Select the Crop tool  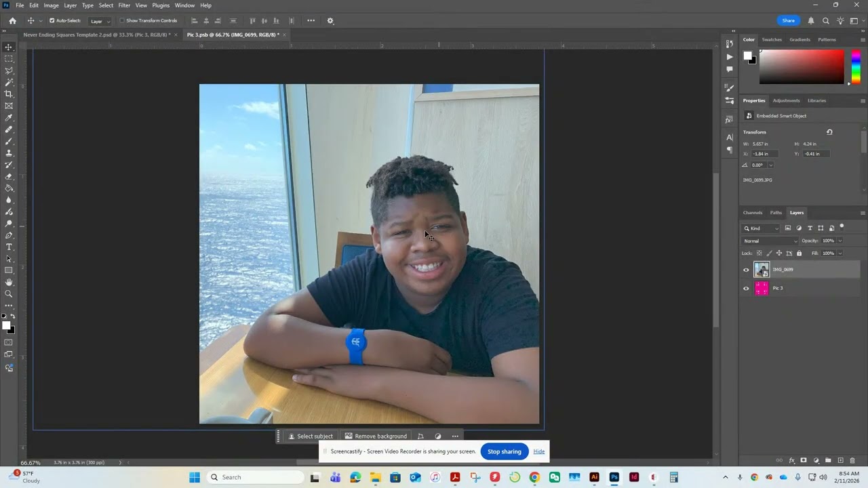point(9,94)
